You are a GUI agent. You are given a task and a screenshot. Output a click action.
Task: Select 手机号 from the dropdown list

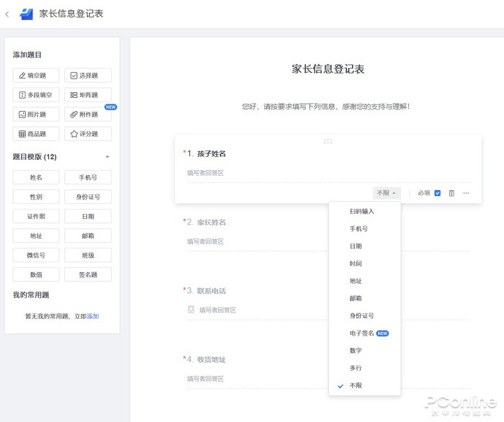359,229
